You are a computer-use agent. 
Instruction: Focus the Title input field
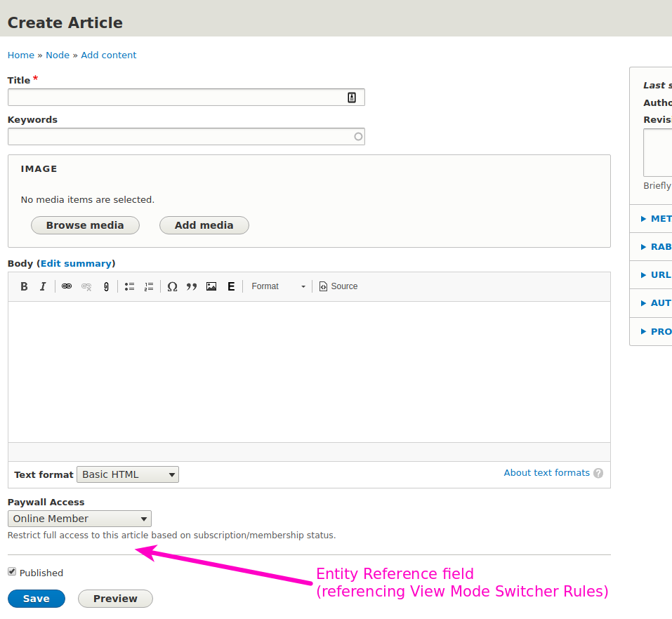(186, 98)
